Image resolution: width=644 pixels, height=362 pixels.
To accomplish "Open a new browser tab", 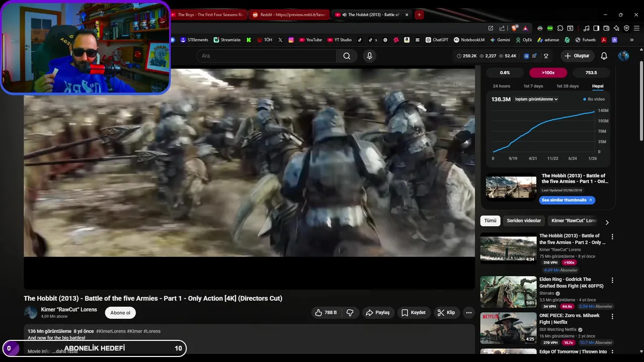I will 419,15.
